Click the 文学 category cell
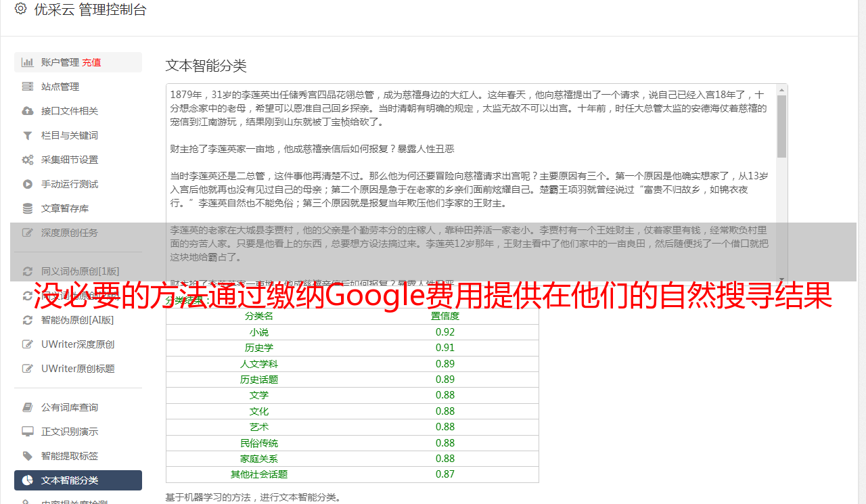Viewport: 866px width, 504px height. pyautogui.click(x=259, y=395)
